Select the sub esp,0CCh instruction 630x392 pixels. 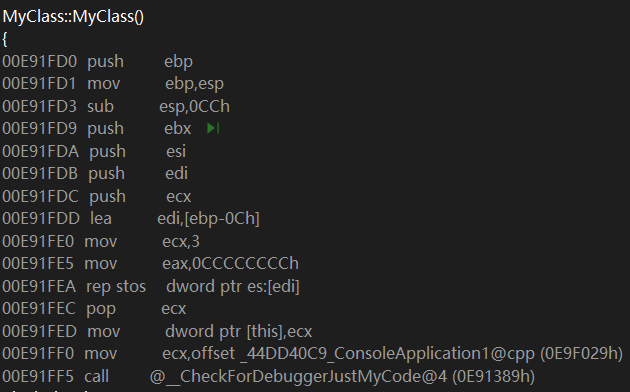pos(116,106)
